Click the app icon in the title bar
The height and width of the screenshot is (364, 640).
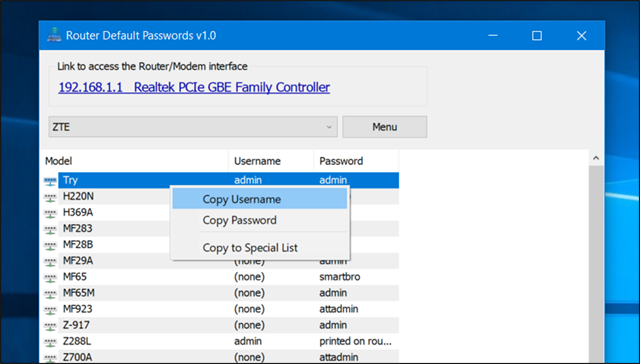pyautogui.click(x=54, y=35)
